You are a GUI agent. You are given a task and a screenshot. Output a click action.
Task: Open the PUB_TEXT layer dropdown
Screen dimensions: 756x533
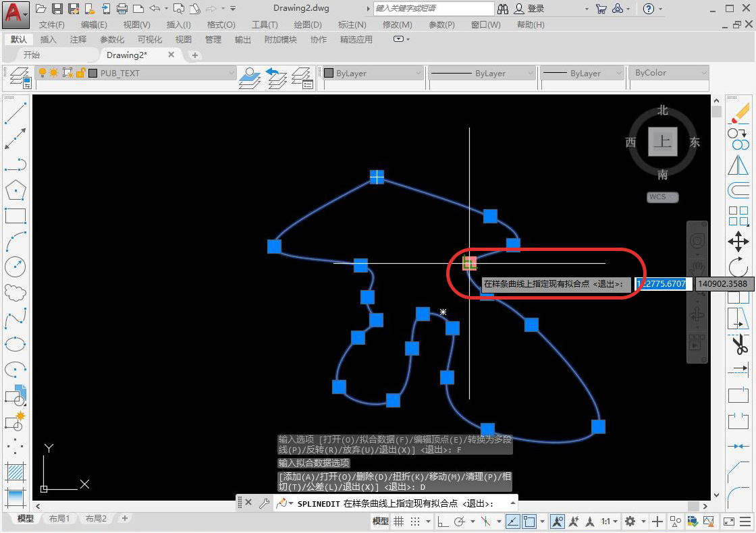point(230,73)
